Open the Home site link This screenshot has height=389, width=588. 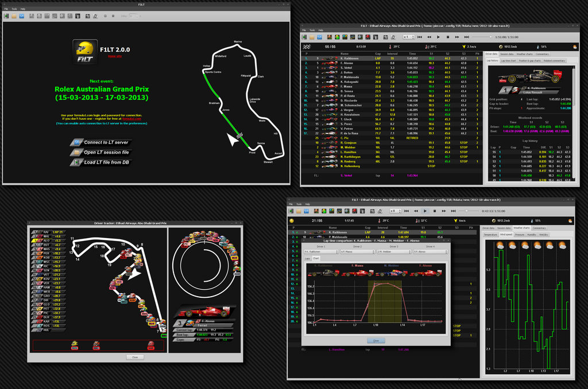coord(115,56)
